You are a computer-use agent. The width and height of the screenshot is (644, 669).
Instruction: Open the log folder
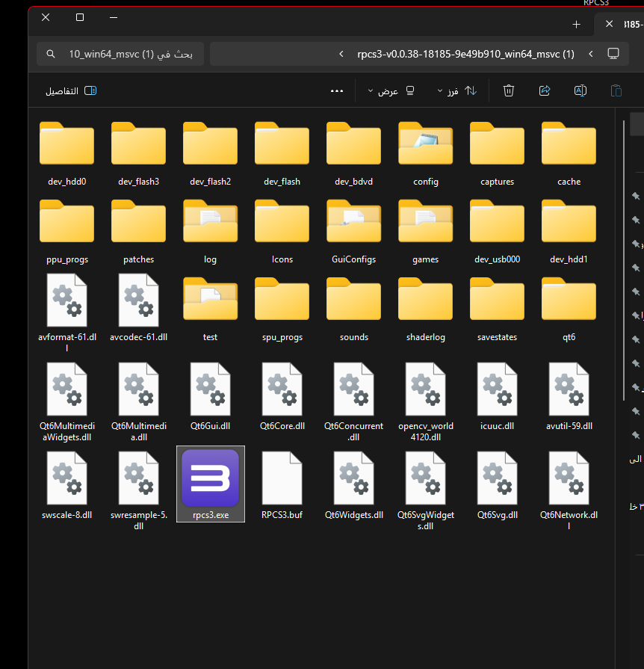pos(210,232)
